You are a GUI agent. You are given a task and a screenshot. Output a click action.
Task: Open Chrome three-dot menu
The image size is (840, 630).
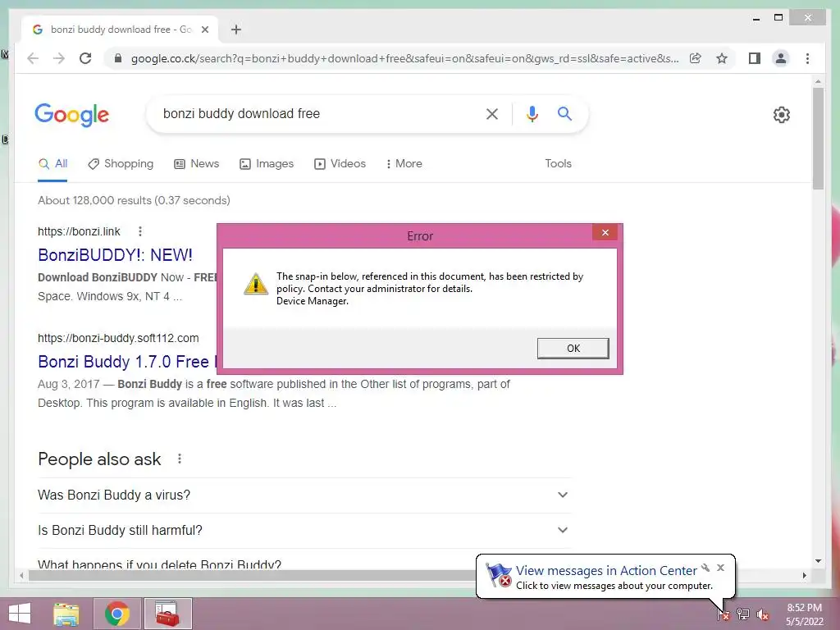coord(807,58)
